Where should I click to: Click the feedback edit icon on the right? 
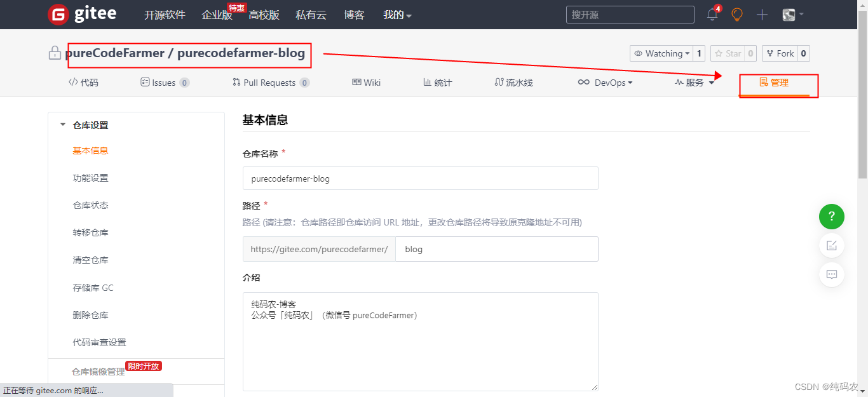(x=831, y=246)
